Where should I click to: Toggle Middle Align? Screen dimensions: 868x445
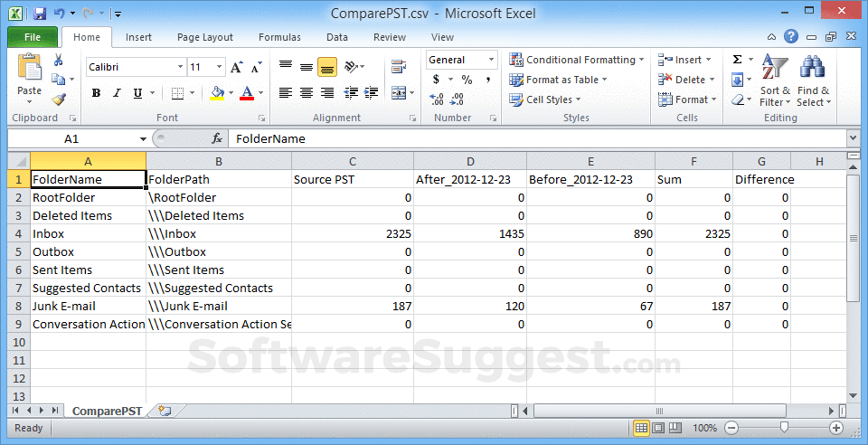(x=307, y=67)
